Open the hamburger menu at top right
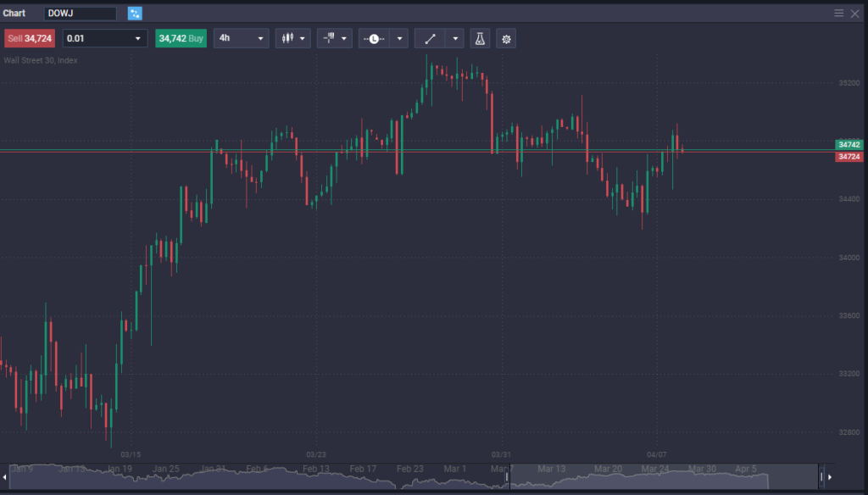 [838, 13]
